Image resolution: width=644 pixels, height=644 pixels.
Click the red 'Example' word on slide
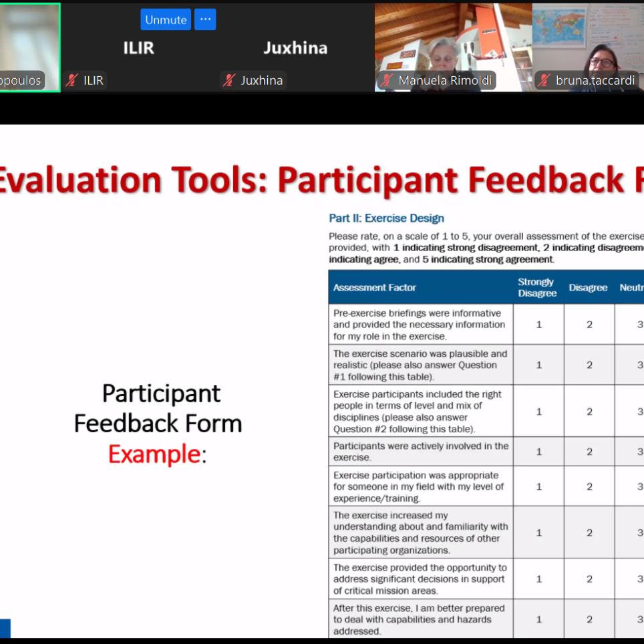click(154, 454)
